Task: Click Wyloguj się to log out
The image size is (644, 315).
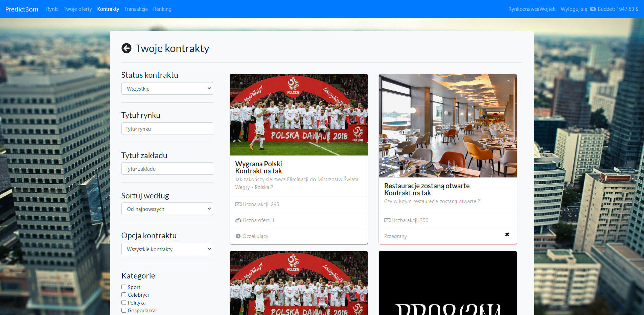Action: pyautogui.click(x=574, y=9)
